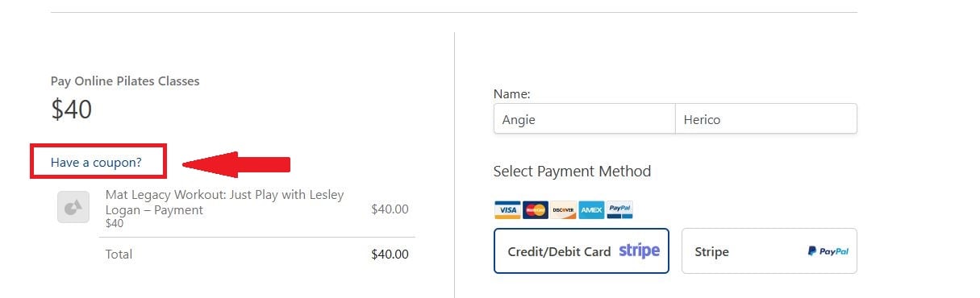This screenshot has width=980, height=298.
Task: Click the Mat Legacy Workout item title
Action: tap(225, 202)
